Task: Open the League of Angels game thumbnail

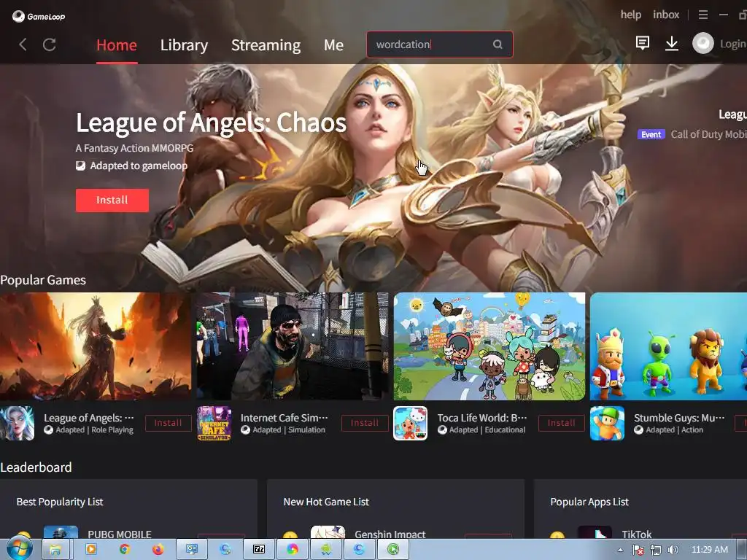Action: click(96, 346)
